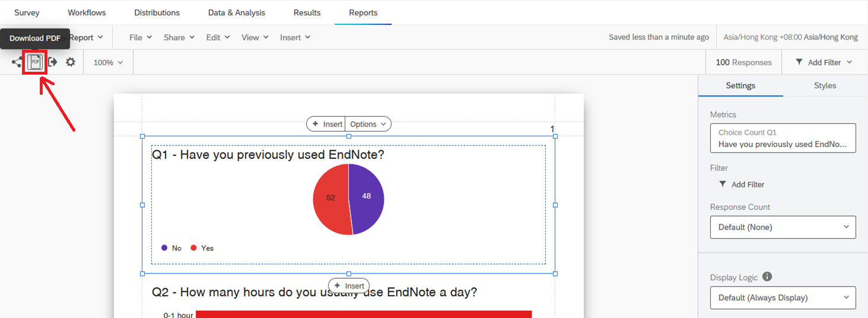Expand the 100% zoom dropdown
868x318 pixels.
[x=108, y=62]
